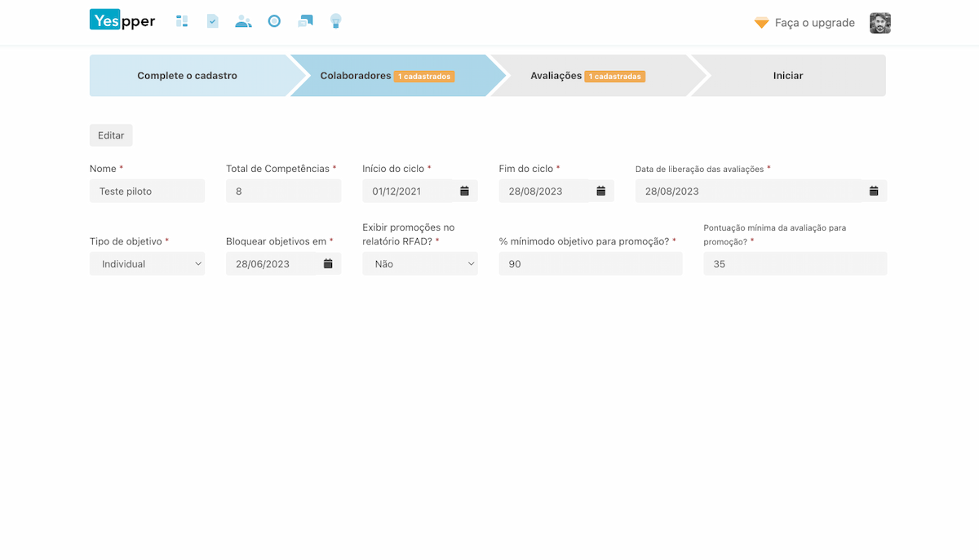The width and height of the screenshot is (979, 560).
Task: Open the dashboard layout icon
Action: (x=182, y=21)
